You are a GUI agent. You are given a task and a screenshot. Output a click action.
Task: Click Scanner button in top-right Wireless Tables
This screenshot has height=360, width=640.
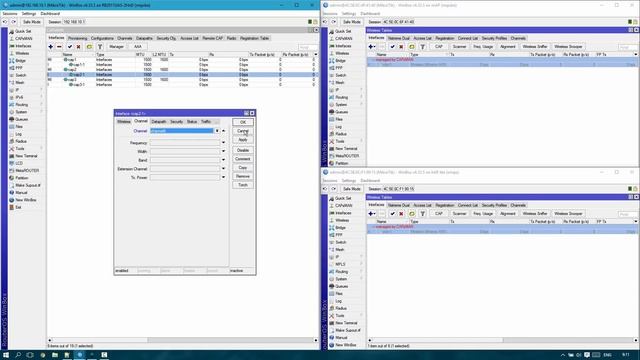pos(459,47)
